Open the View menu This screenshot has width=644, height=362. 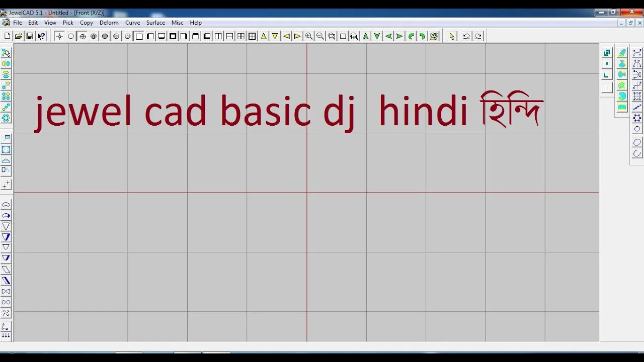click(50, 23)
